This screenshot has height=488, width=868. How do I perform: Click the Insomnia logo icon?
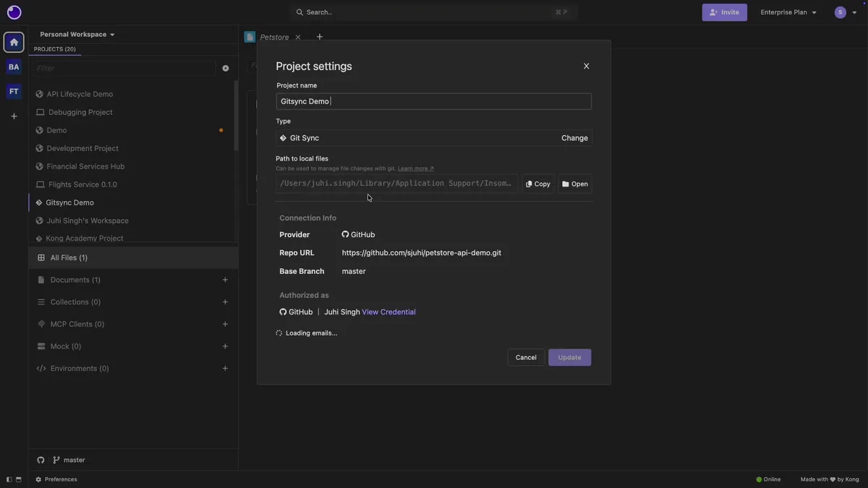click(14, 12)
